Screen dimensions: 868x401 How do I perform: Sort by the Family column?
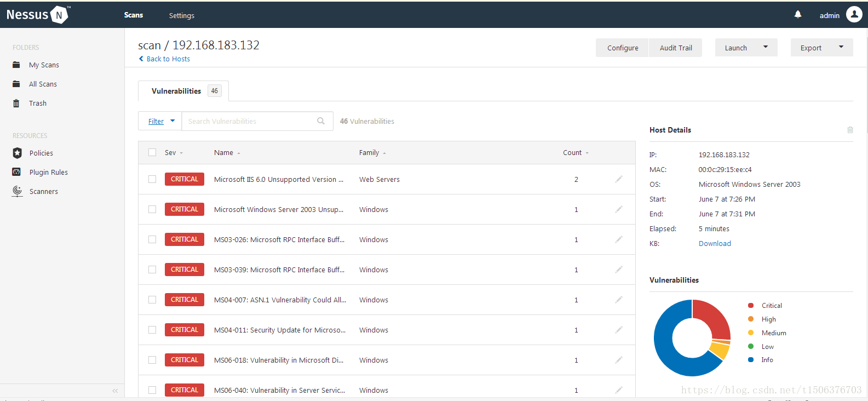tap(372, 153)
